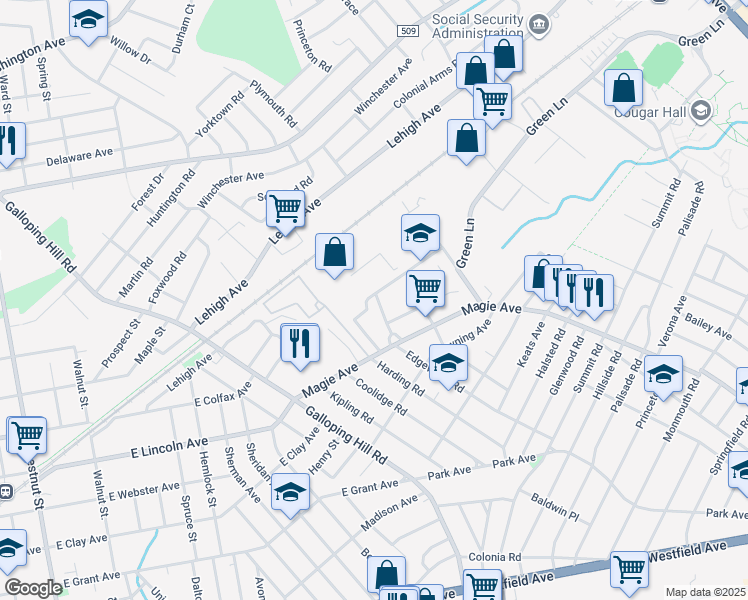Select the school marker west of Green Ln
Viewport: 748px width, 600px height.
pyautogui.click(x=420, y=233)
